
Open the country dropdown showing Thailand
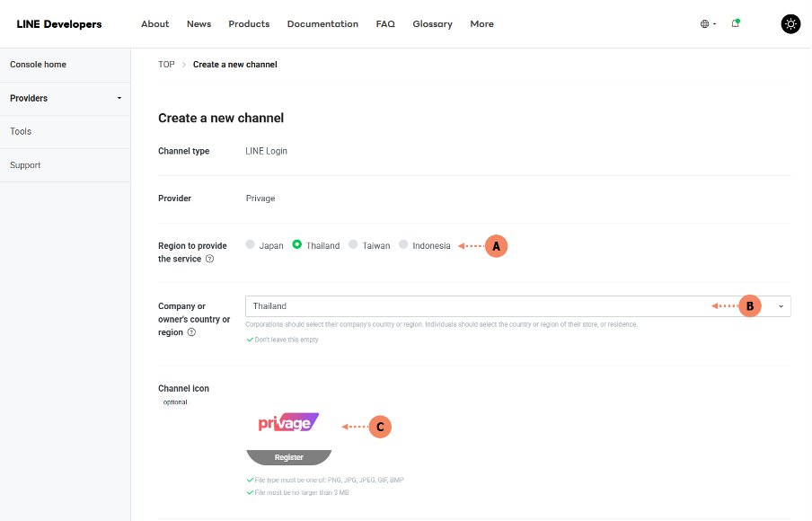(517, 306)
